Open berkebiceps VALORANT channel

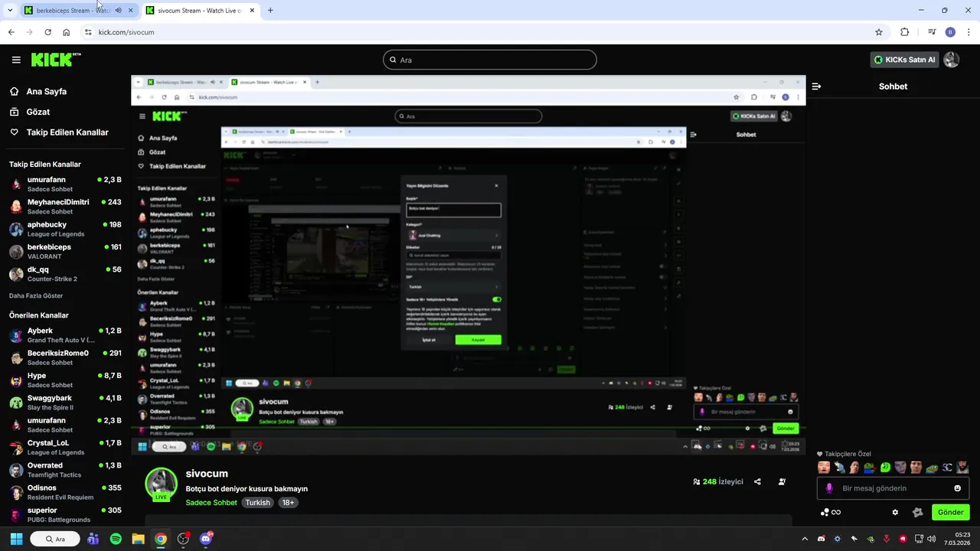[65, 251]
